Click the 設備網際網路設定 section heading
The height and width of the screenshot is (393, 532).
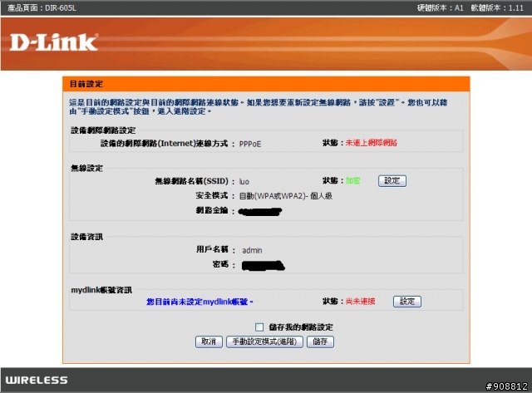[103, 130]
